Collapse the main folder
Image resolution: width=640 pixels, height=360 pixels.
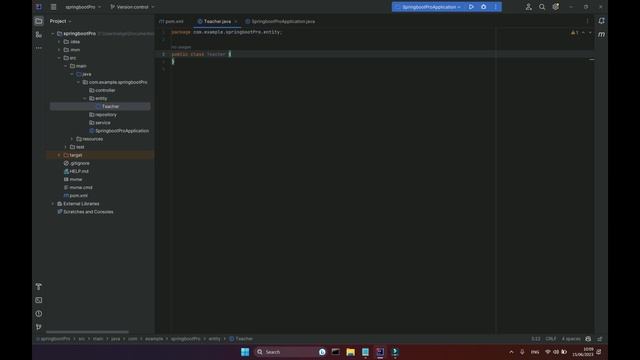click(x=66, y=66)
